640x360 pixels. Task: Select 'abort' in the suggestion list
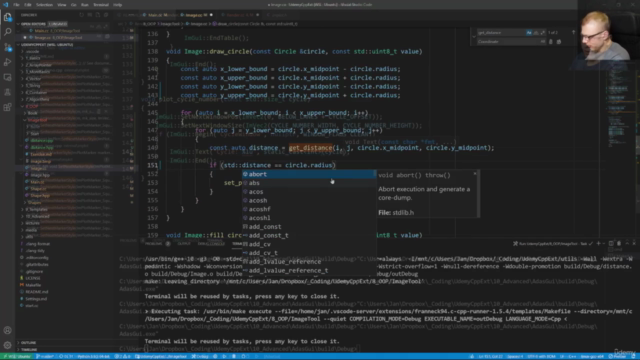tap(309, 174)
